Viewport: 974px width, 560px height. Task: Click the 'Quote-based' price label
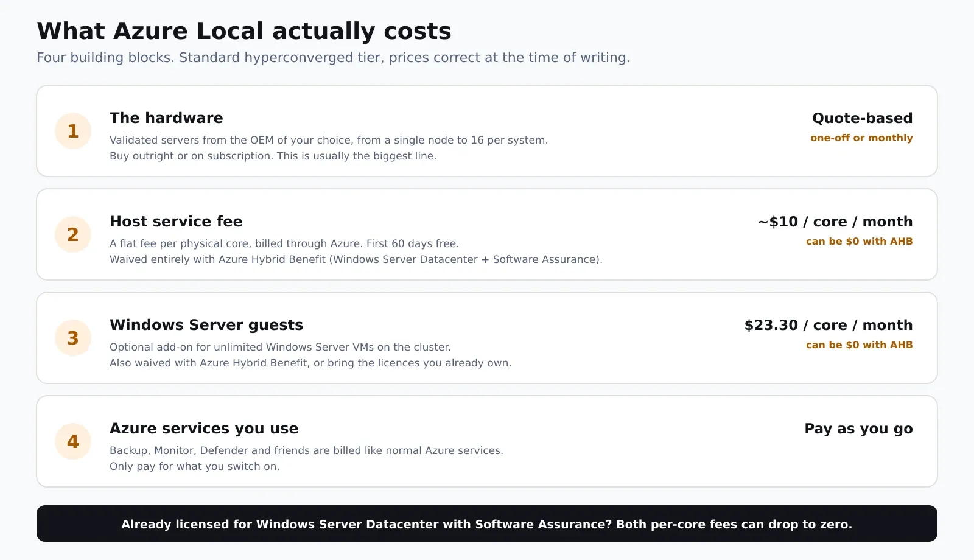pos(863,118)
